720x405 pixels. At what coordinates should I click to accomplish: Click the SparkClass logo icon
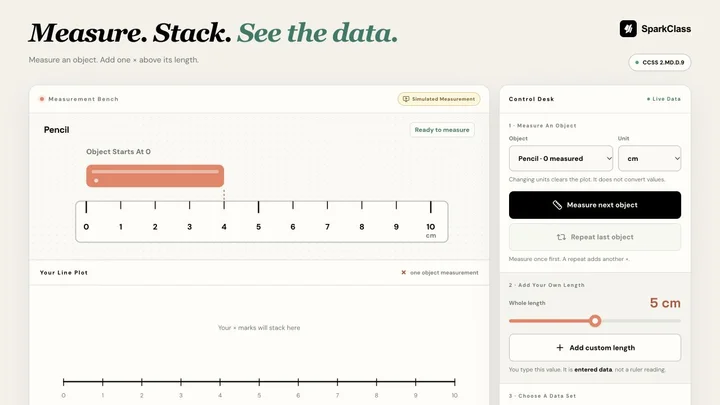point(628,28)
